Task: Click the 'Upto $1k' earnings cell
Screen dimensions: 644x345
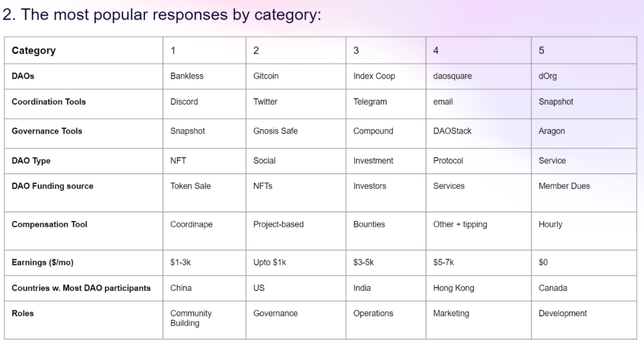Action: [296, 263]
